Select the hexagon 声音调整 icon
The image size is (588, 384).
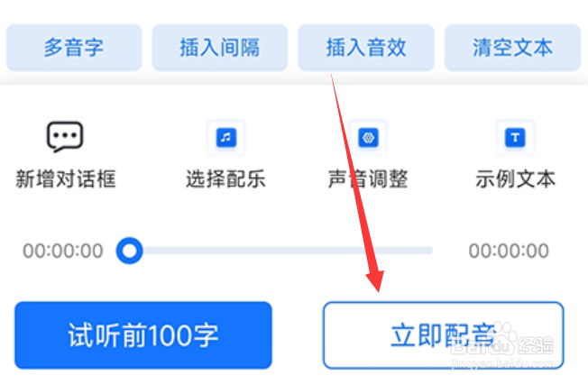368,138
